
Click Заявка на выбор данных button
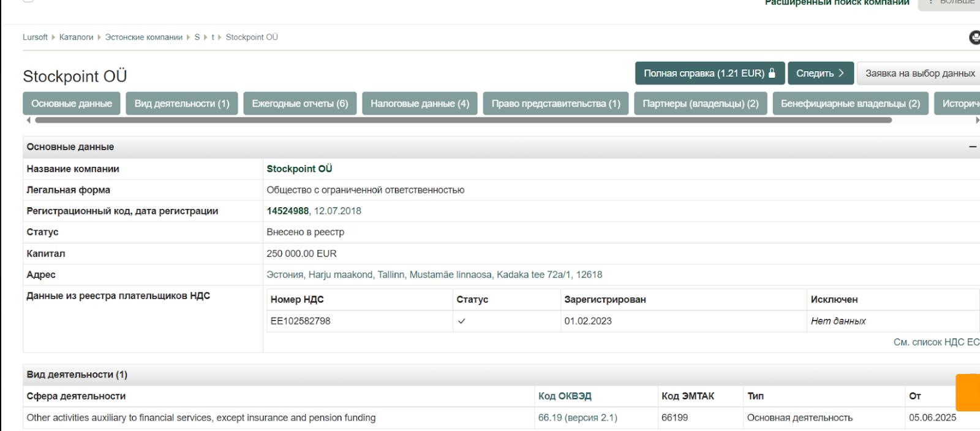919,73
